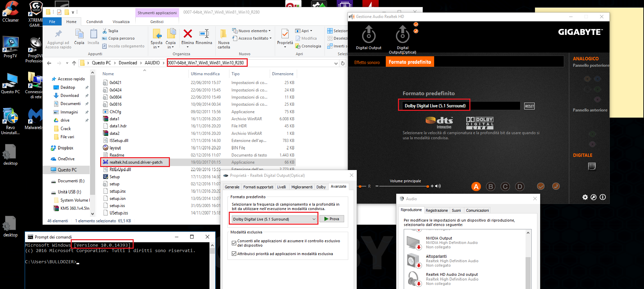Open Realtek audio settings gear icon
This screenshot has width=644, height=289.
[585, 197]
